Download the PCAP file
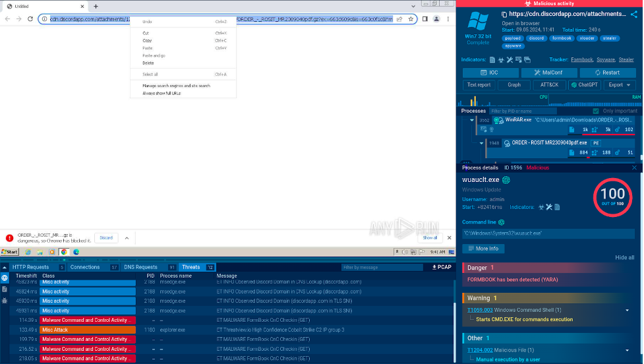 [442, 268]
